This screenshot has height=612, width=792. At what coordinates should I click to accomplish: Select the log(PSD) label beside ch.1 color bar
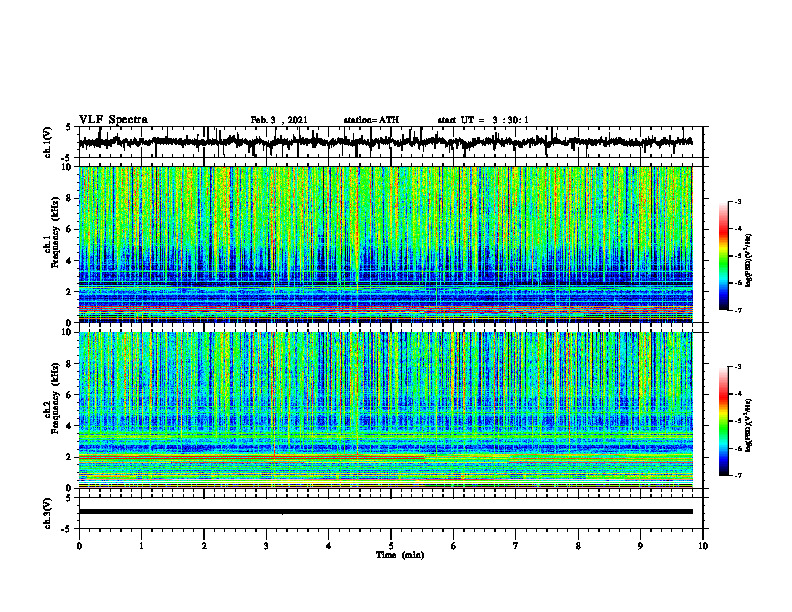[x=749, y=260]
